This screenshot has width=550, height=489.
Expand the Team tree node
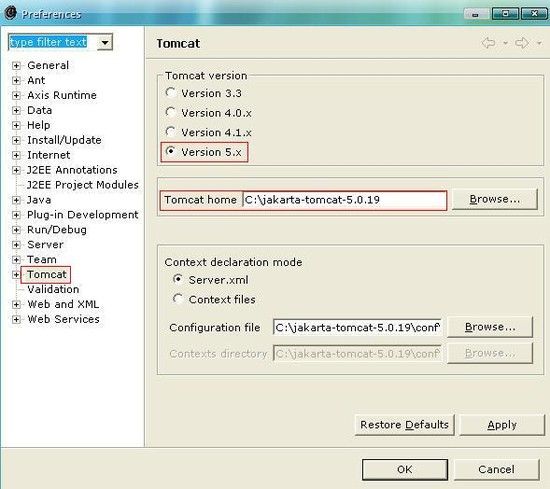16,260
